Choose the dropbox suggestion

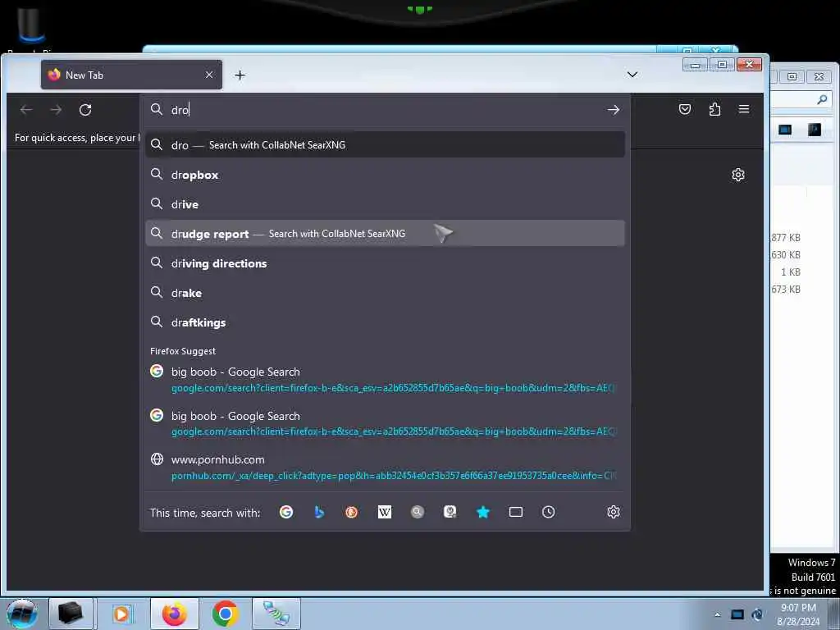click(386, 175)
